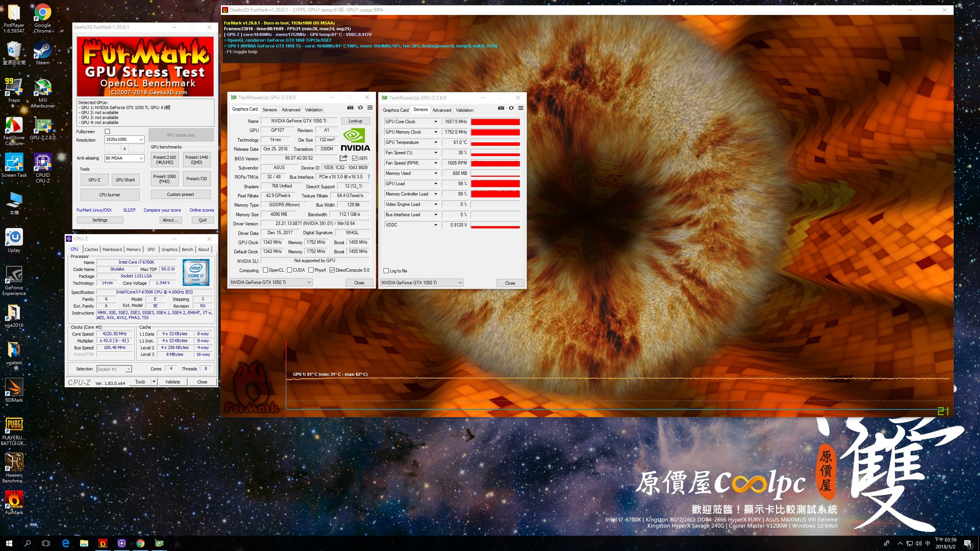Click taskbar clock showing 03:56
The image size is (980, 551).
[x=946, y=543]
